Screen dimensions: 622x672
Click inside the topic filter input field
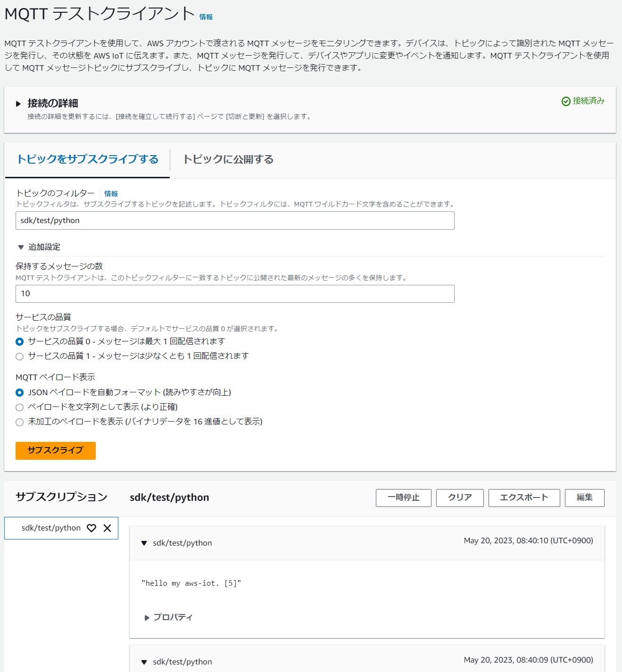(x=234, y=220)
